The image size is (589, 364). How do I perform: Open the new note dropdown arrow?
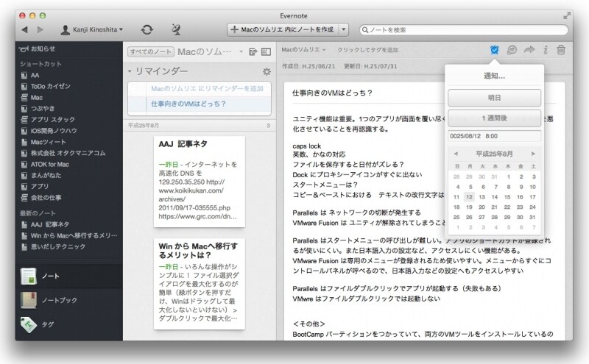click(x=343, y=29)
